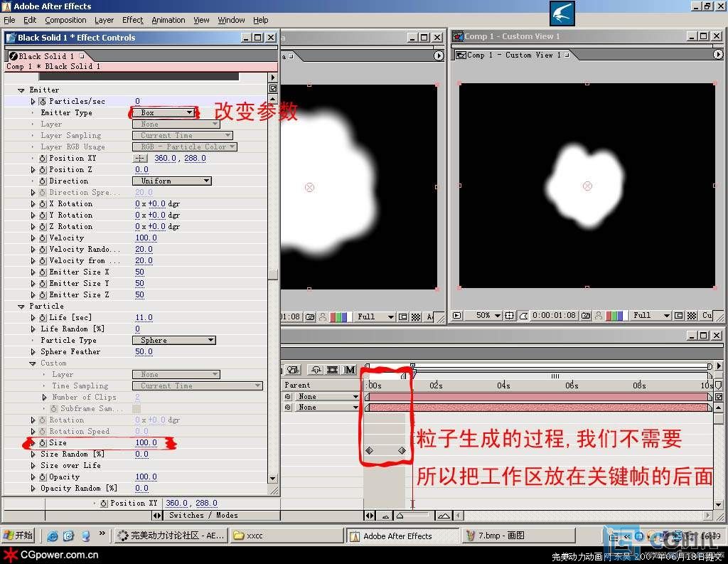This screenshot has height=564, width=728.
Task: Toggle the Direction stopwatch
Action: 43,181
